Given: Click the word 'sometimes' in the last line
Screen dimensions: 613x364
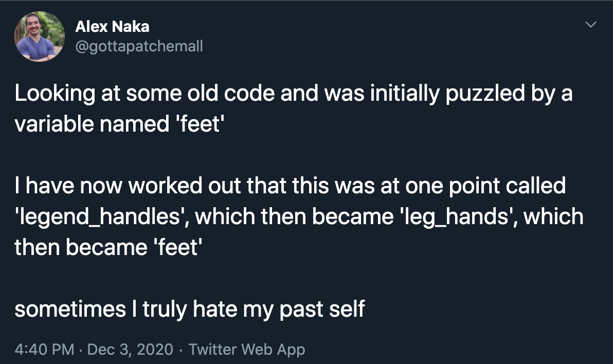Looking at the screenshot, I should point(70,310).
